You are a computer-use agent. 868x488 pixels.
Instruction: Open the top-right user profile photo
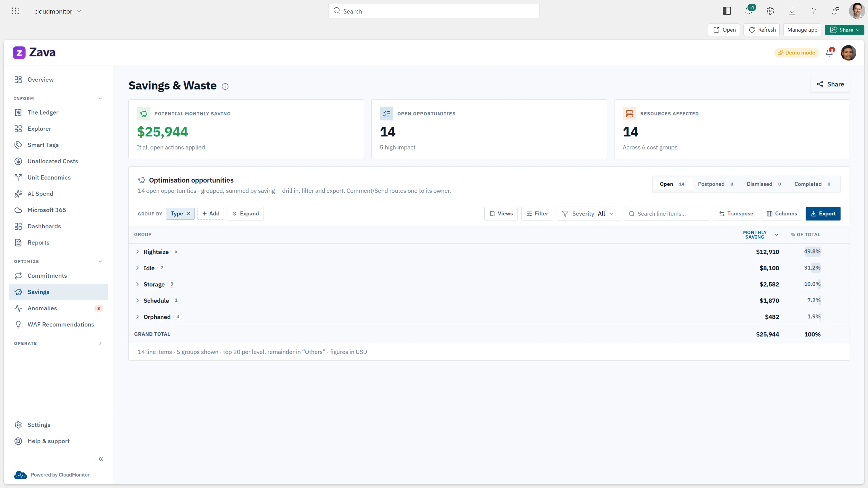coord(856,11)
